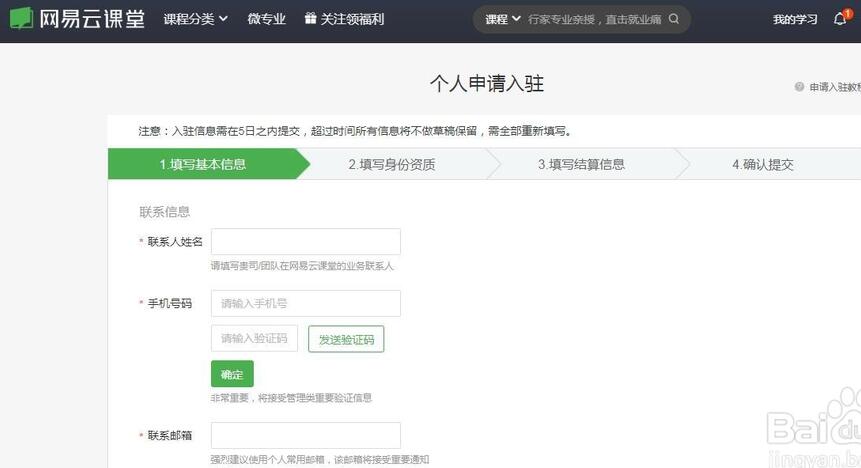This screenshot has height=468, width=861.
Task: Select step 1.填写基本信息
Action: 203,164
